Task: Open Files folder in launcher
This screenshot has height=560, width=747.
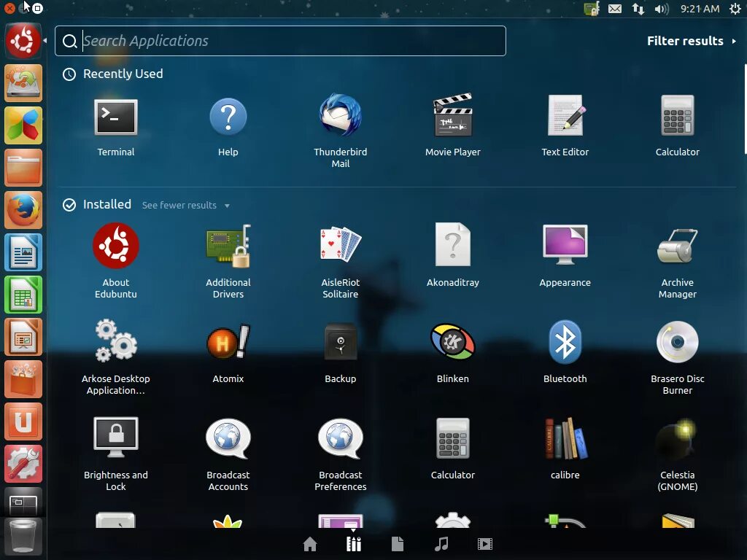Action: 23,168
